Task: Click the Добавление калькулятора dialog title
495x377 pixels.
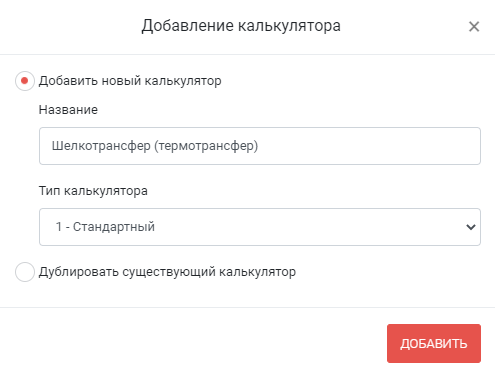Action: [x=241, y=26]
